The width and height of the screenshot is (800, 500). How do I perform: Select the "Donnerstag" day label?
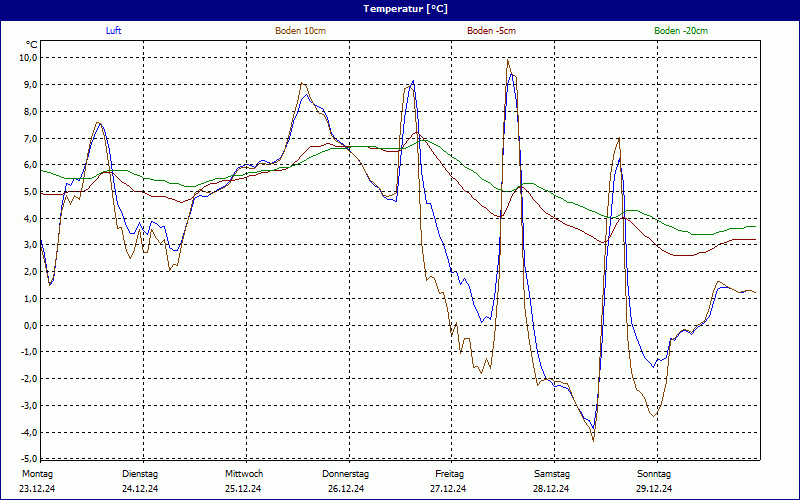346,473
